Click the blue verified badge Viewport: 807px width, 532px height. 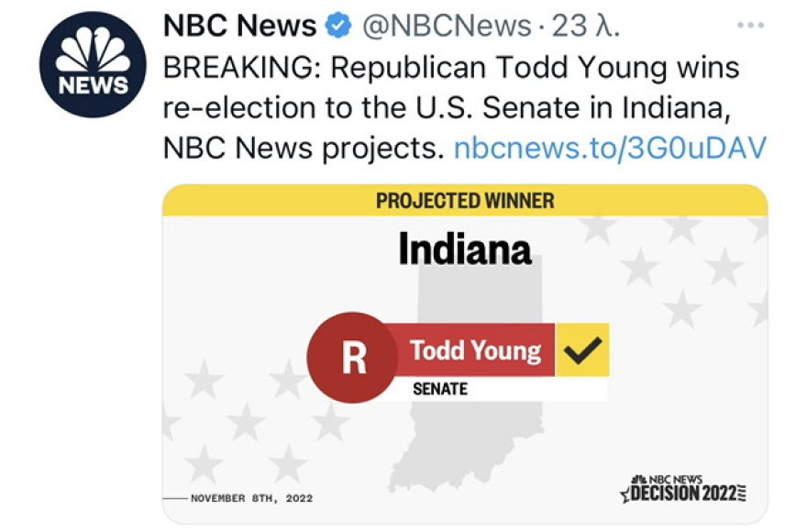coord(339,27)
